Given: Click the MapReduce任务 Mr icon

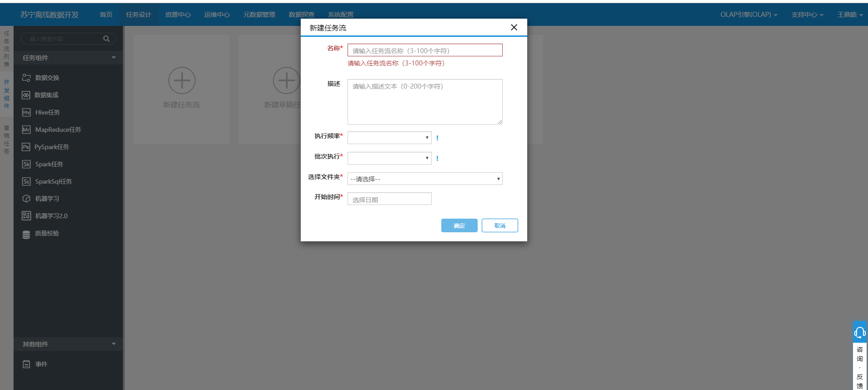Looking at the screenshot, I should pyautogui.click(x=26, y=130).
